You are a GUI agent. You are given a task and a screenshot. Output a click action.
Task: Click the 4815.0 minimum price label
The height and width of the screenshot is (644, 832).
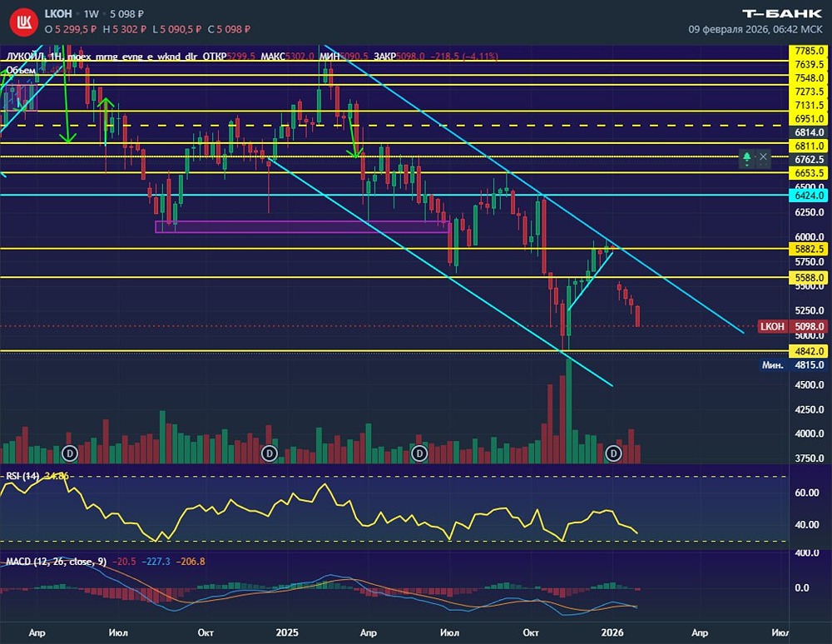tap(810, 365)
